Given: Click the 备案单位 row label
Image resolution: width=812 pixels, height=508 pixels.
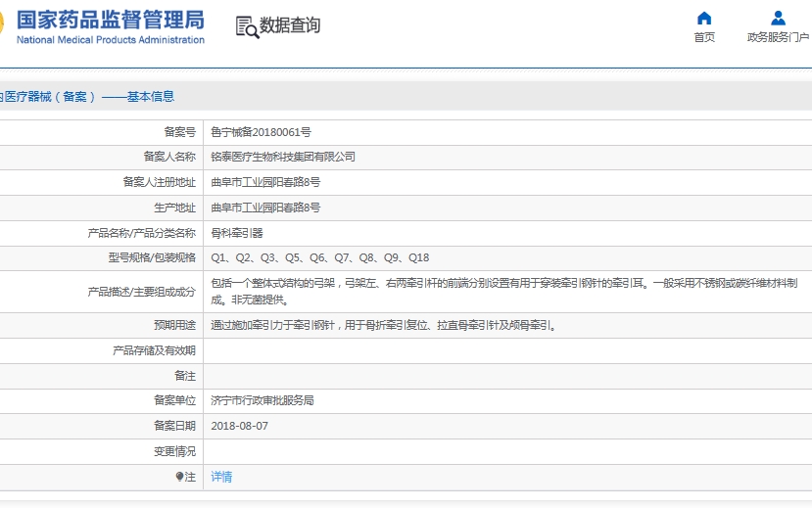Looking at the screenshot, I should (x=175, y=400).
